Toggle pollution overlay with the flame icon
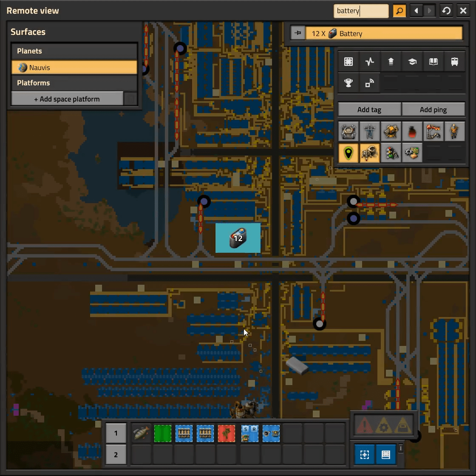The image size is (476, 476). click(x=412, y=132)
